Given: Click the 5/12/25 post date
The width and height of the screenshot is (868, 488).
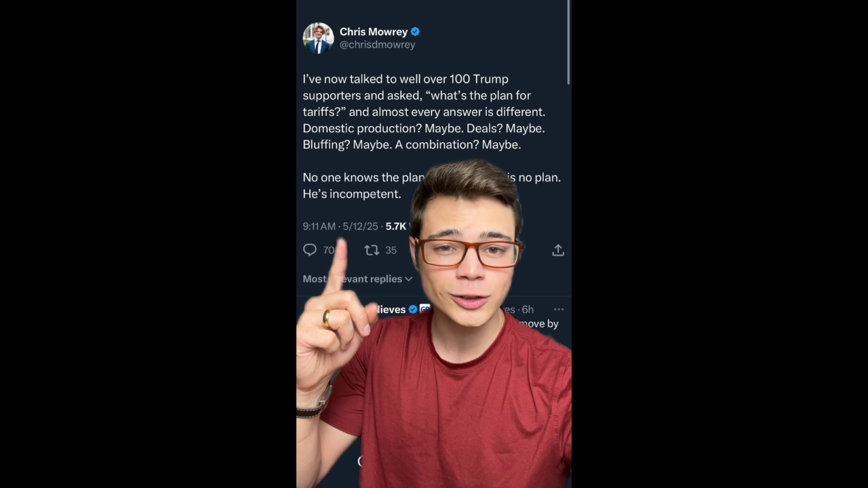Looking at the screenshot, I should (360, 226).
